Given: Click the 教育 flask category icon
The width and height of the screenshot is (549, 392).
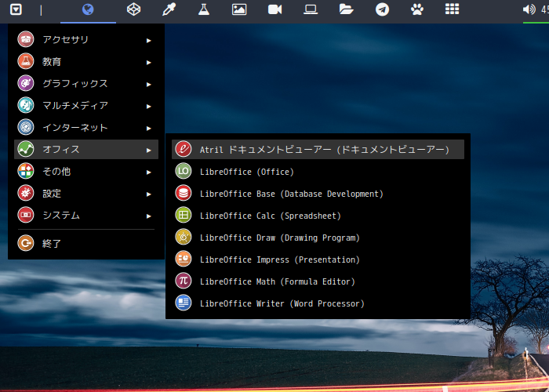Looking at the screenshot, I should [x=26, y=61].
